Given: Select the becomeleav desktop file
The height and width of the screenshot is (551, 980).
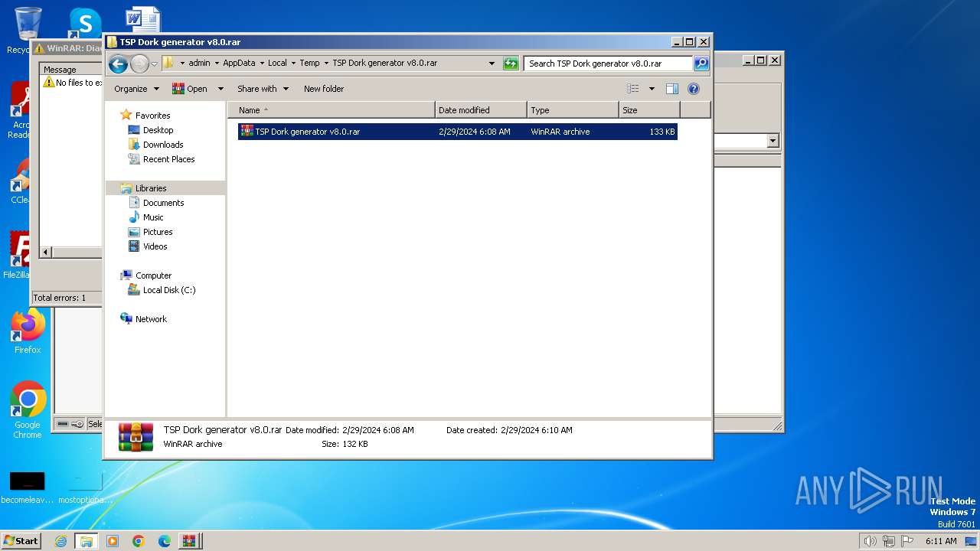Looking at the screenshot, I should click(x=28, y=487).
